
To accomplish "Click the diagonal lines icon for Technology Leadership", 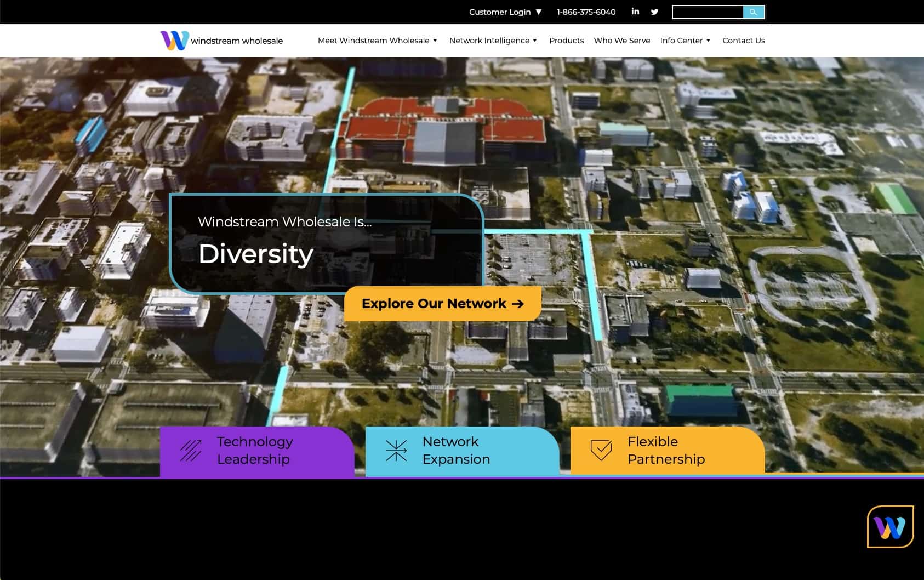I will pyautogui.click(x=191, y=451).
